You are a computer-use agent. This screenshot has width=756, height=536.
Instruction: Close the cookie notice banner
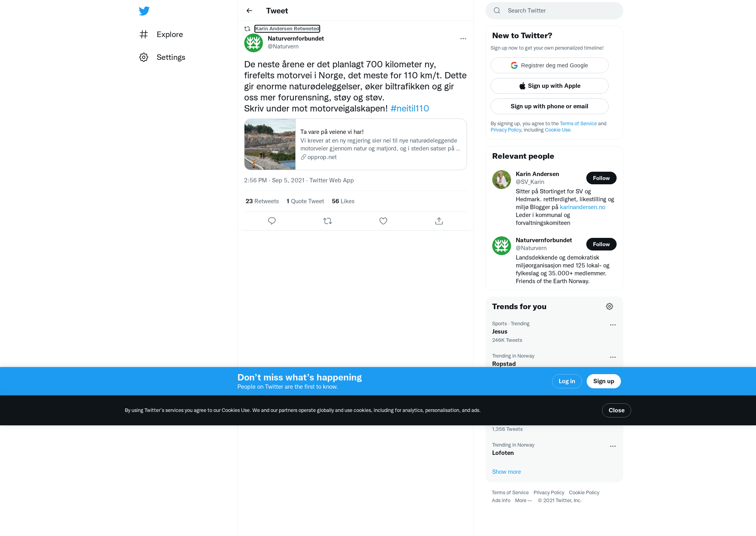617,410
